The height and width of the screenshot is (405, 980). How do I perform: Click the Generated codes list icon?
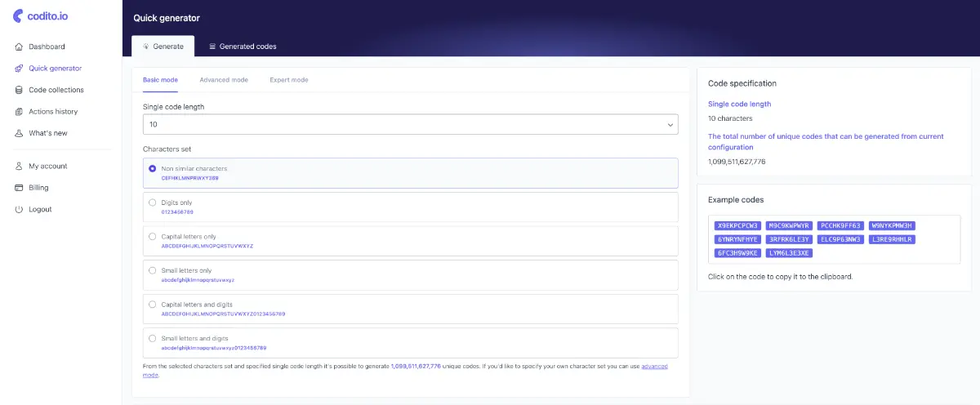[x=212, y=47]
